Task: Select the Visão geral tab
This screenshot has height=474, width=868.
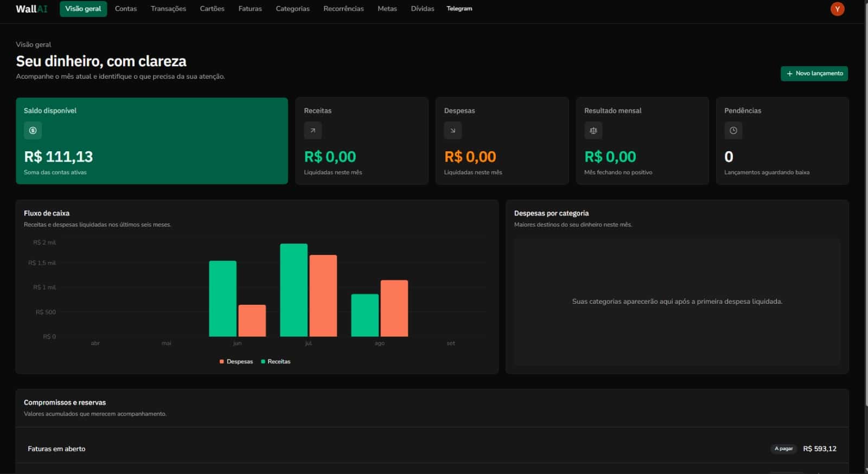Action: click(x=83, y=9)
